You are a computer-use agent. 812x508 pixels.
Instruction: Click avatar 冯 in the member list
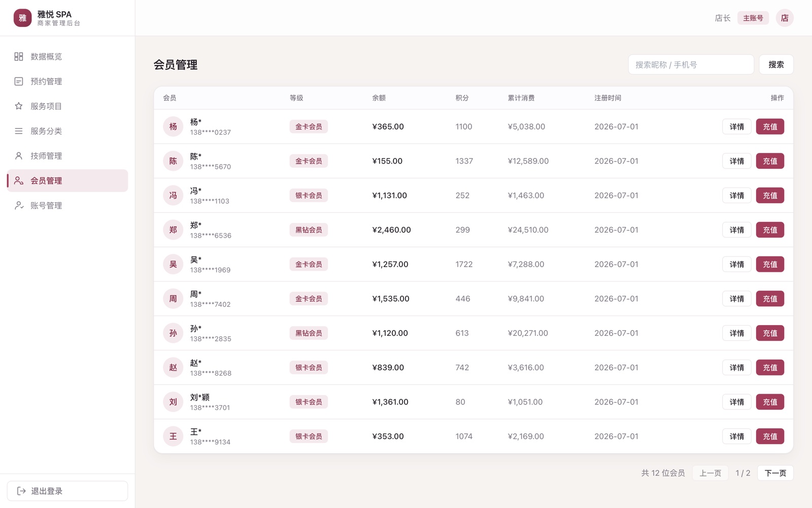point(173,196)
